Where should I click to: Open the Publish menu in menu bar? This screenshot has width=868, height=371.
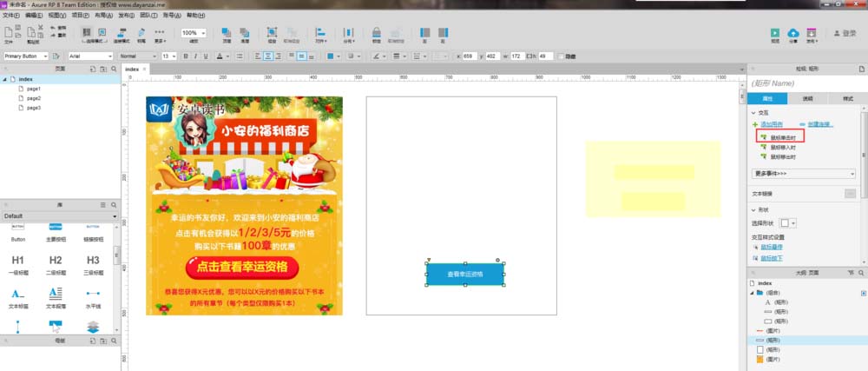(x=126, y=16)
